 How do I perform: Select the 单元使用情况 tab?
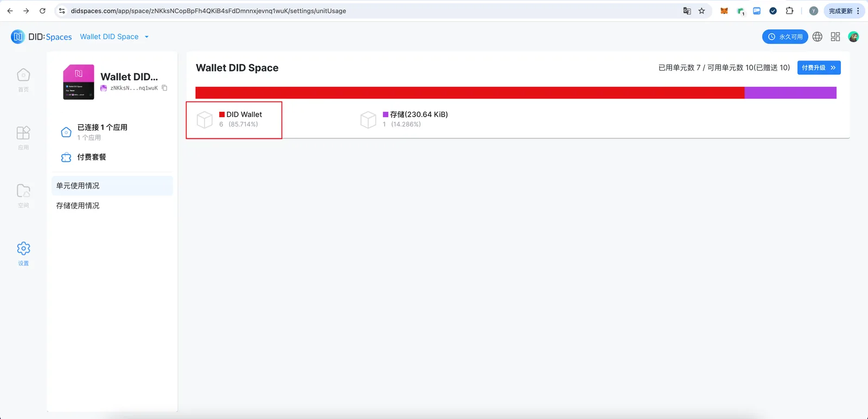[x=112, y=186]
